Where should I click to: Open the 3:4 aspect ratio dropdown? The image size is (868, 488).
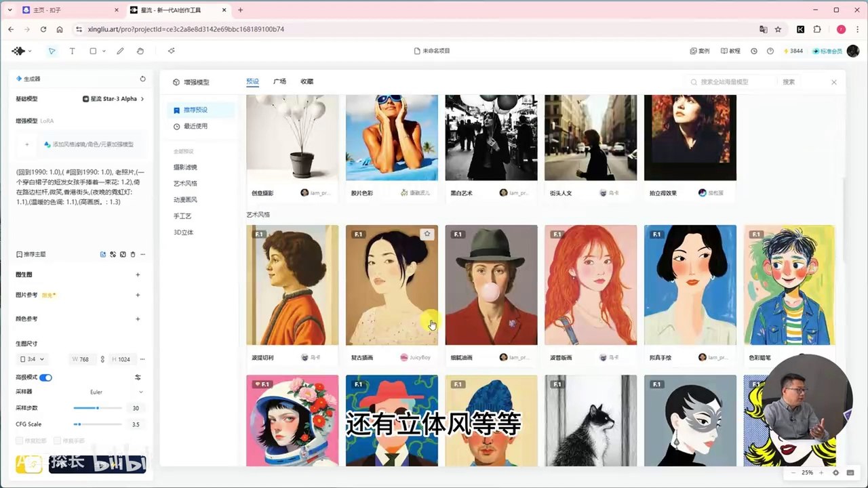coord(33,359)
